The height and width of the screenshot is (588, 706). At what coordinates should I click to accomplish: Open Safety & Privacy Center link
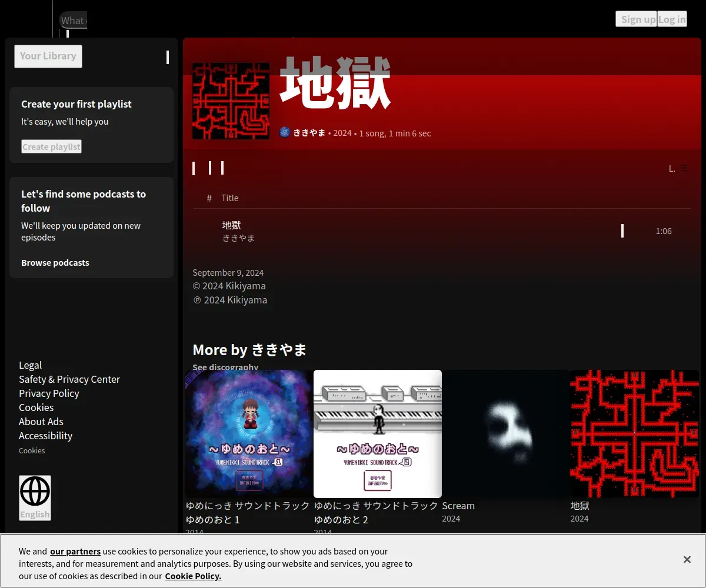pos(69,379)
